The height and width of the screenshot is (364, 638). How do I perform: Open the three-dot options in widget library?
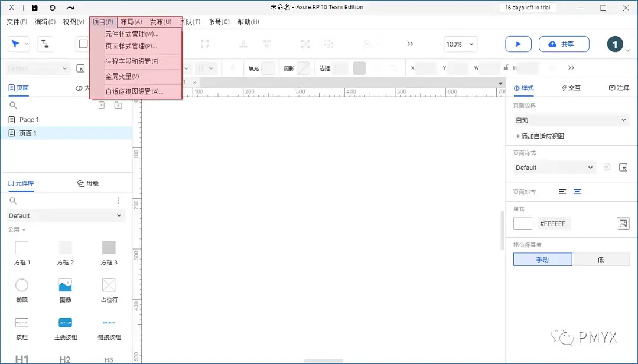pos(118,201)
